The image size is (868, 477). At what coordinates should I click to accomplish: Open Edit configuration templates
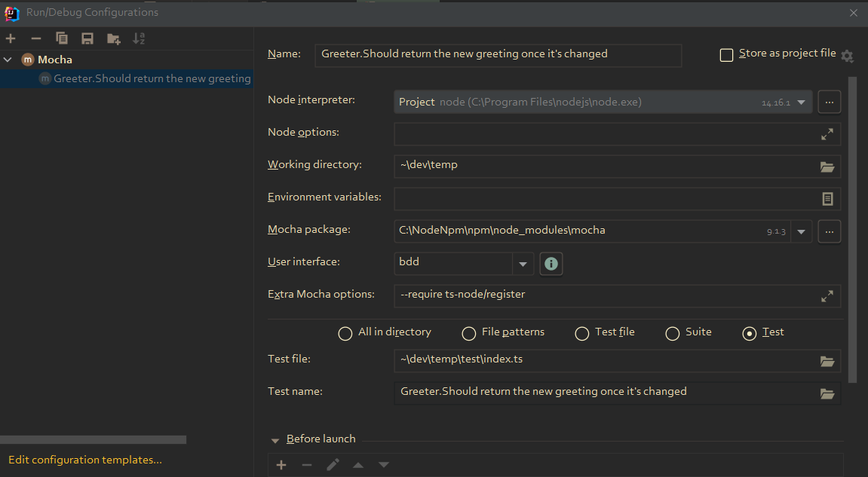84,460
